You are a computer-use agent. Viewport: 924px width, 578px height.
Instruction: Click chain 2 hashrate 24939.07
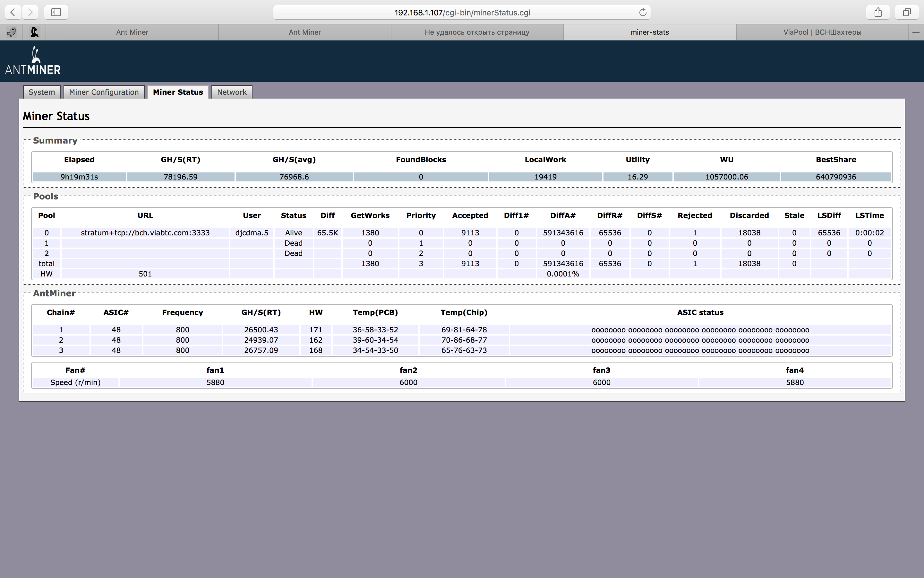point(261,340)
